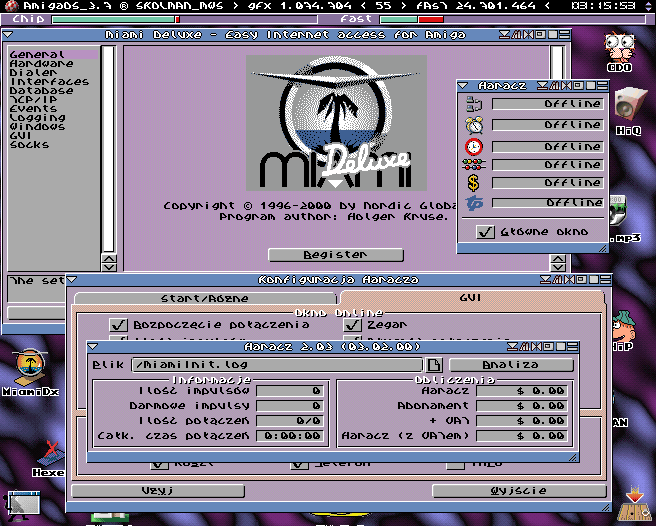Click the Offline field beside the dollar icon
The height and width of the screenshot is (526, 656).
pos(548,183)
